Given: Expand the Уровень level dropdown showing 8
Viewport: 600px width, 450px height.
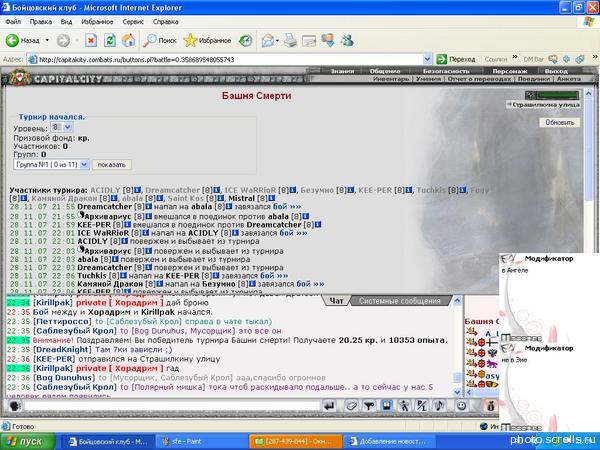Looking at the screenshot, I should (68, 127).
